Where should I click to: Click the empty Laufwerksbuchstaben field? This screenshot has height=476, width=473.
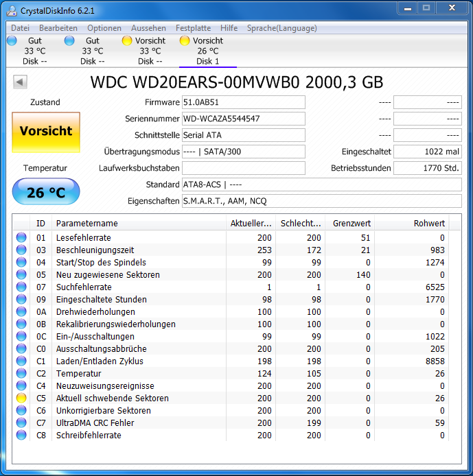click(x=243, y=168)
